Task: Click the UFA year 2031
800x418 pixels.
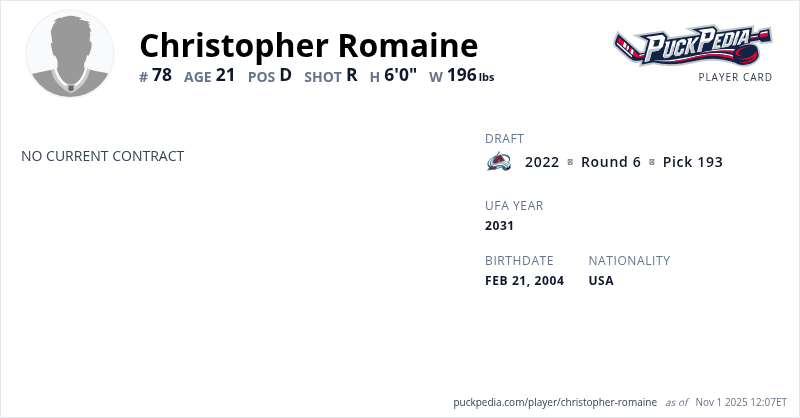Action: (499, 226)
